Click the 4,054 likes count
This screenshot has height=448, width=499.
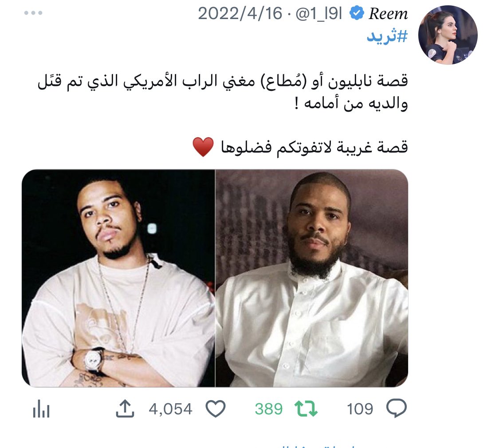pyautogui.click(x=170, y=409)
